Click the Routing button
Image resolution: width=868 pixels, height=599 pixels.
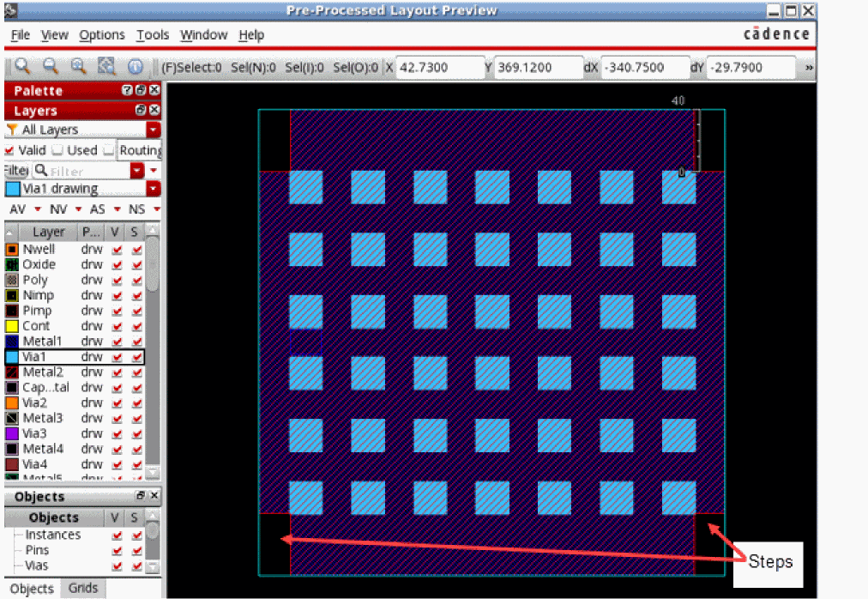[141, 150]
